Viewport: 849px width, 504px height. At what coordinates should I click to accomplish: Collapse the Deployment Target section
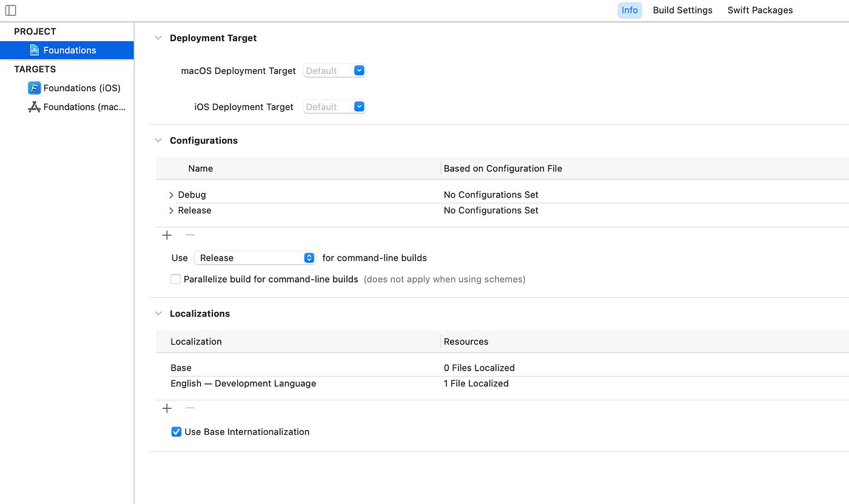coord(159,38)
